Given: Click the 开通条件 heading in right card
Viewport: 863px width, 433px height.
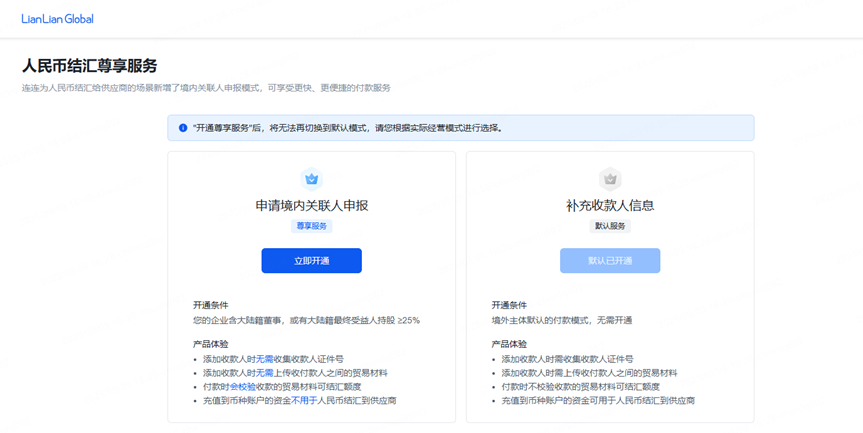Looking at the screenshot, I should [509, 305].
